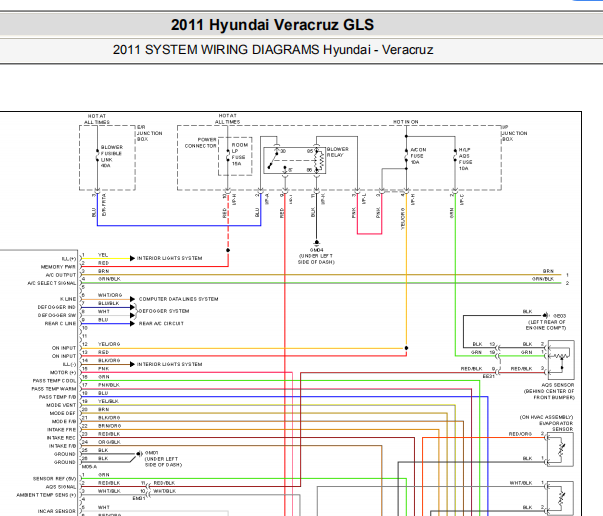Click the PASS TEMP F/B pin label
The width and height of the screenshot is (603, 516).
coord(57,397)
